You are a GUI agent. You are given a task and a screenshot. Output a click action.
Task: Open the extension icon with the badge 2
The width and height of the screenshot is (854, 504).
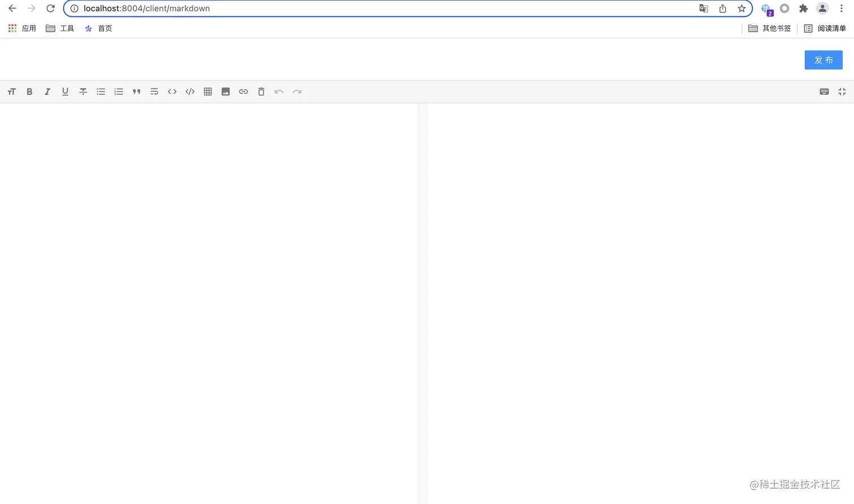click(766, 9)
